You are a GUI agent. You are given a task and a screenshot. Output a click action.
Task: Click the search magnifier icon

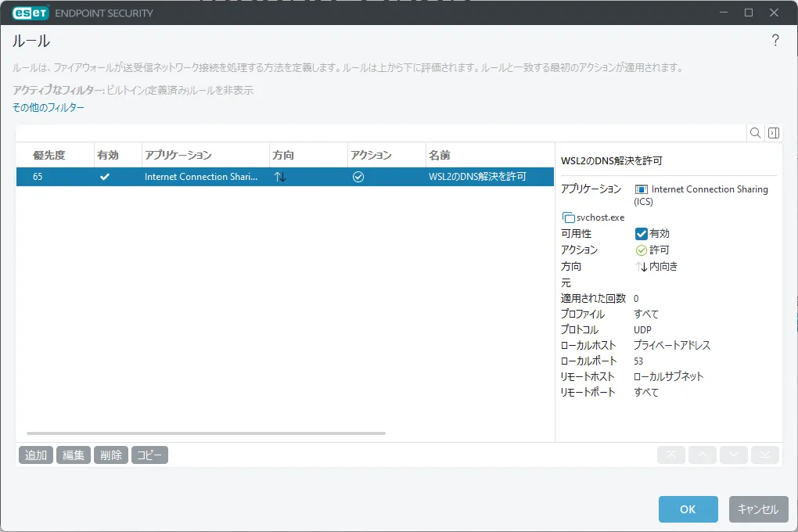point(755,133)
